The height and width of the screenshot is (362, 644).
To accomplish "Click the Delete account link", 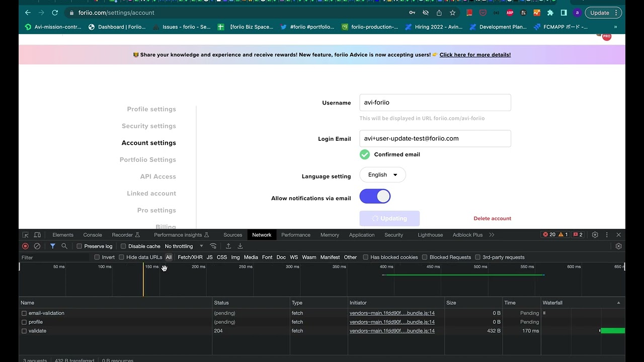I will pyautogui.click(x=492, y=219).
